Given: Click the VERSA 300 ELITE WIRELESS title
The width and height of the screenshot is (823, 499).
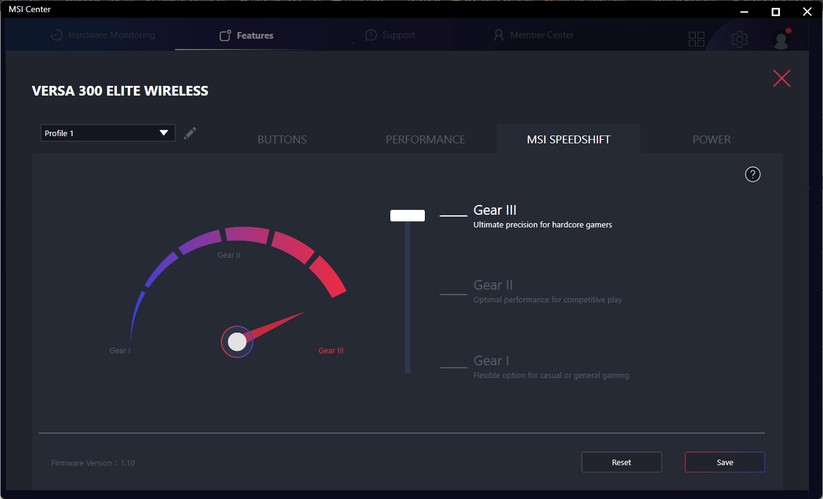Looking at the screenshot, I should tap(120, 91).
